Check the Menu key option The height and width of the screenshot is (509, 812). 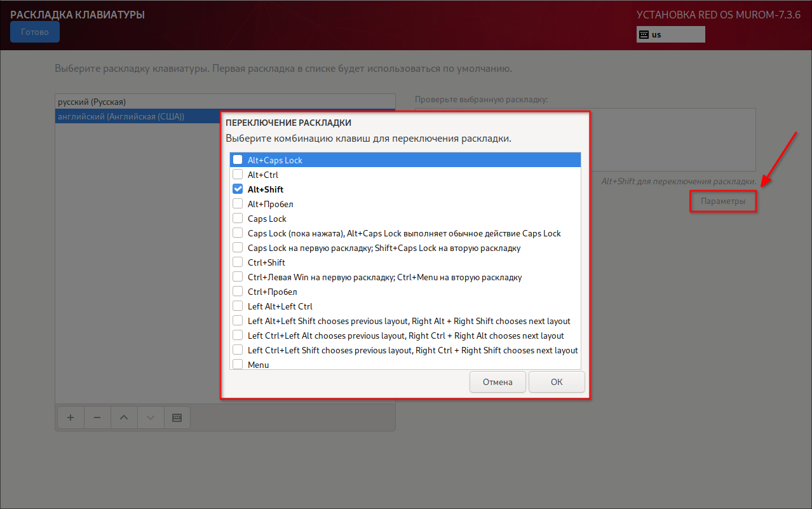coord(238,364)
